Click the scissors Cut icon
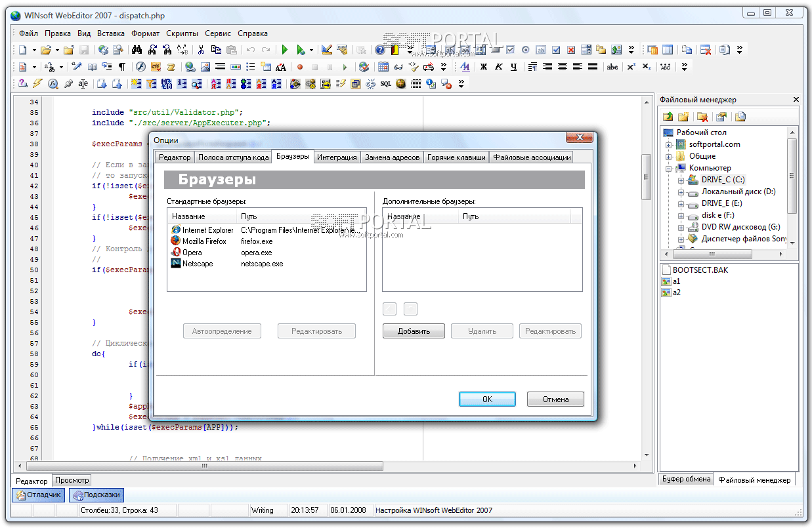Image resolution: width=812 pixels, height=528 pixels. coord(200,50)
